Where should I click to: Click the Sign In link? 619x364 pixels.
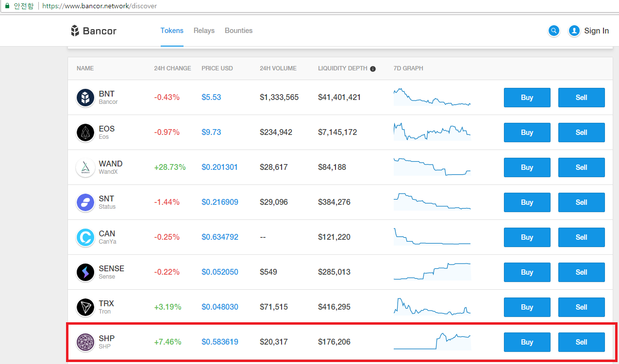(x=596, y=31)
